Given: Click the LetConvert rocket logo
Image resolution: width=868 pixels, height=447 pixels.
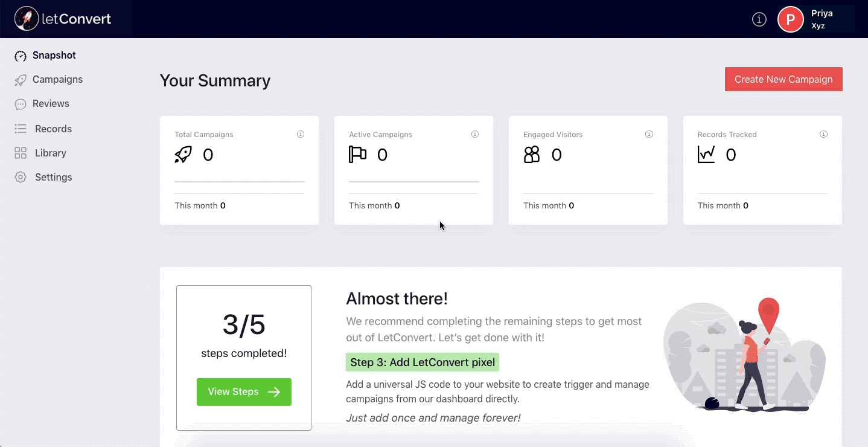Looking at the screenshot, I should point(26,19).
